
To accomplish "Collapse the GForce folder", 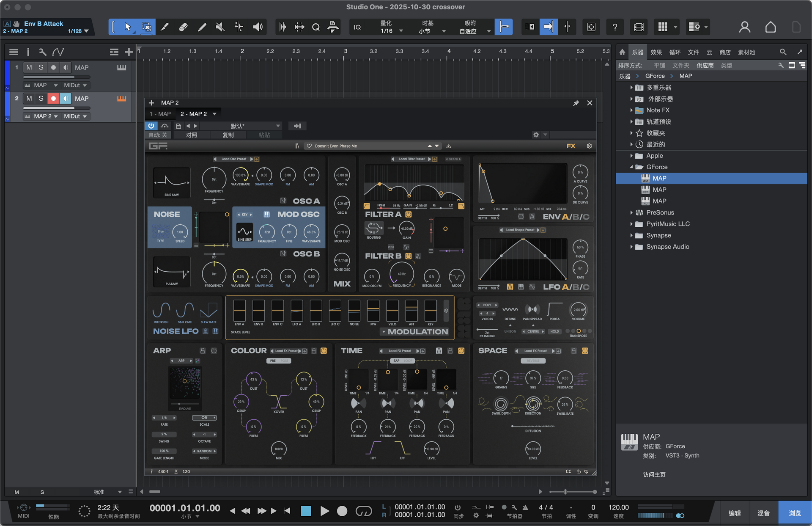I will pyautogui.click(x=631, y=167).
